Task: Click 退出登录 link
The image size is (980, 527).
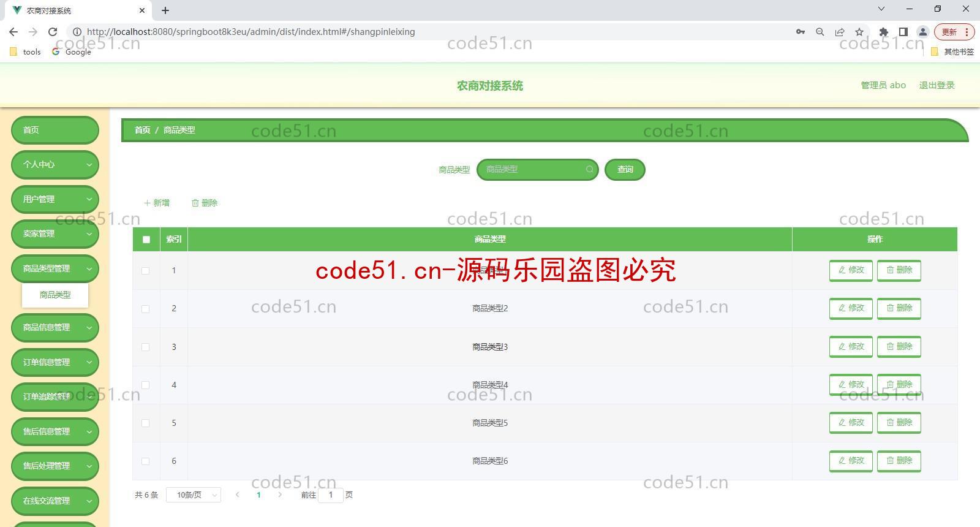Action: coord(937,85)
